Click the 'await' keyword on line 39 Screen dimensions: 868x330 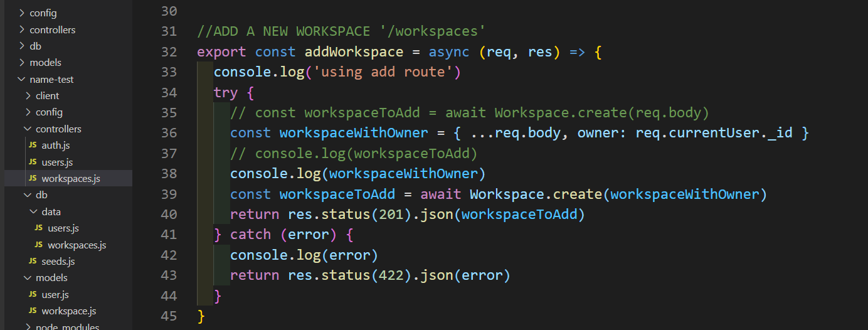pyautogui.click(x=441, y=194)
